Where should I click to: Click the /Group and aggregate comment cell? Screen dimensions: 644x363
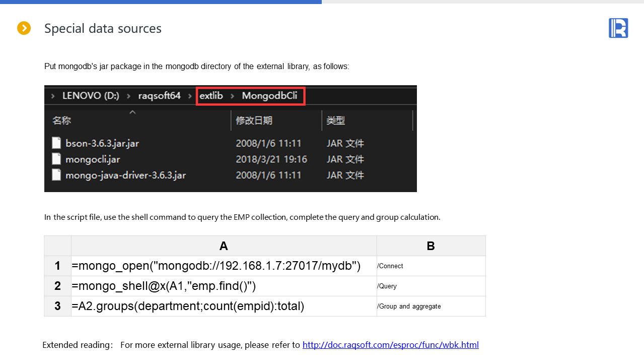[x=431, y=306]
